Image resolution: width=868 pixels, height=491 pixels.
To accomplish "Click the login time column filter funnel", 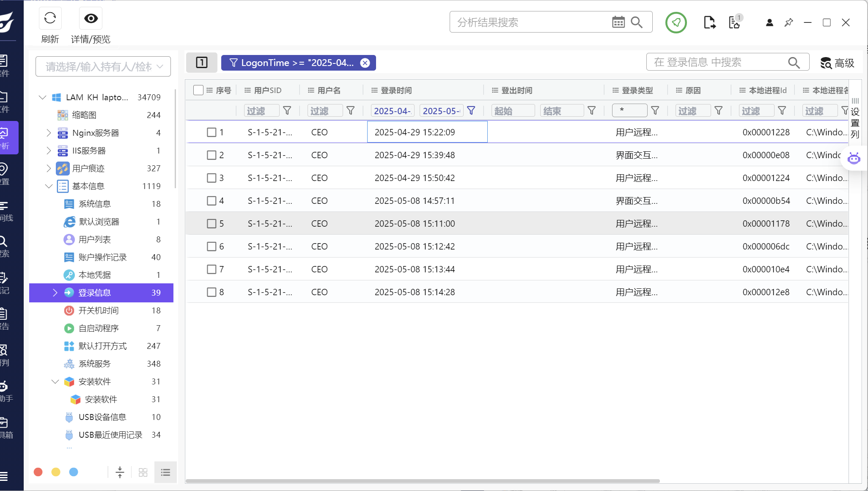I will pos(471,111).
